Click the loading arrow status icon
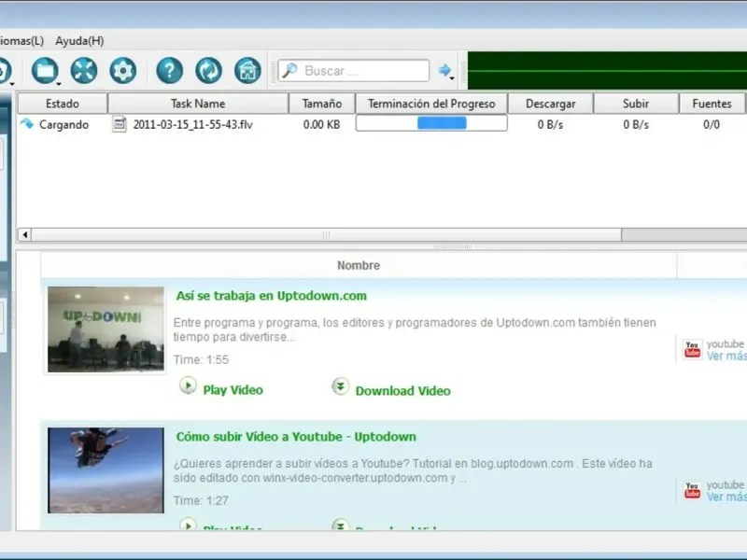The width and height of the screenshot is (747, 560). point(27,124)
